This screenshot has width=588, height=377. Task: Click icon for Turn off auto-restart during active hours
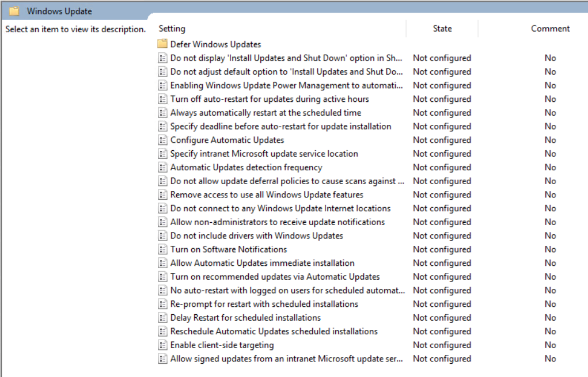click(x=162, y=99)
